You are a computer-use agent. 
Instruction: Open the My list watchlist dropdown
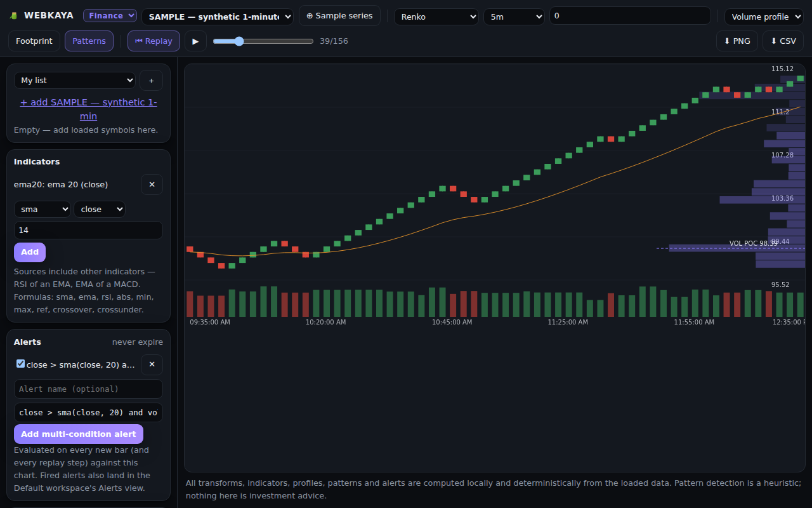(x=75, y=81)
